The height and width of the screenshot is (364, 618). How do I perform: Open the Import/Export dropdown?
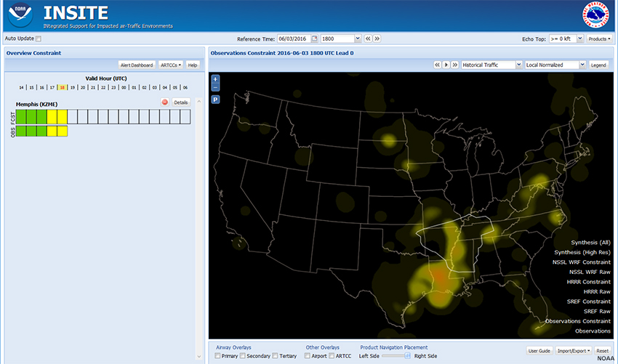click(573, 351)
